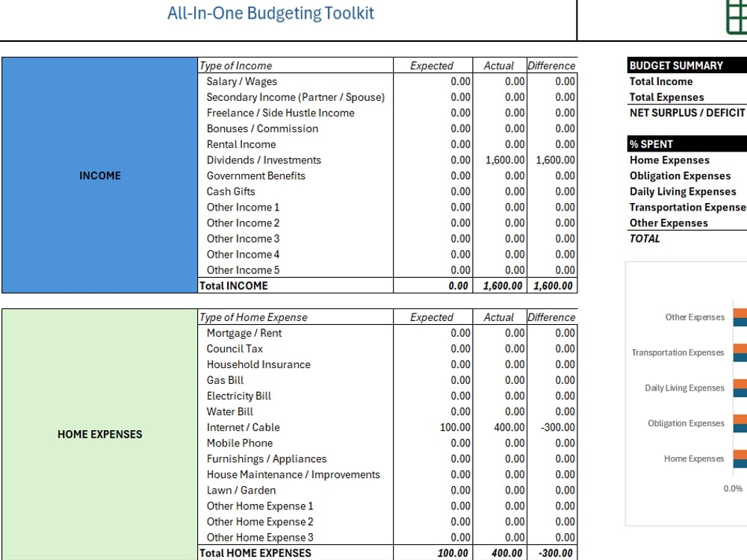747x560 pixels.
Task: Click Difference header in income table
Action: point(551,66)
